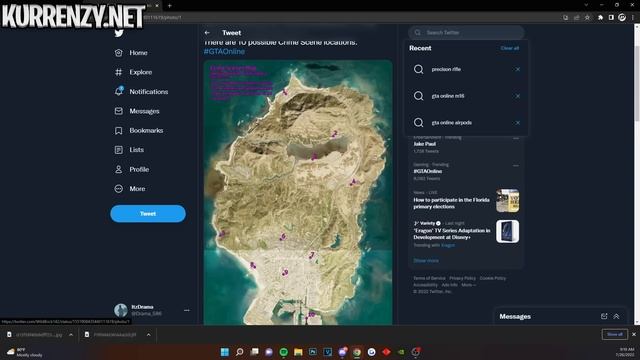The height and width of the screenshot is (360, 640).
Task: Click the Bookmarks ribbon icon
Action: pos(119,131)
